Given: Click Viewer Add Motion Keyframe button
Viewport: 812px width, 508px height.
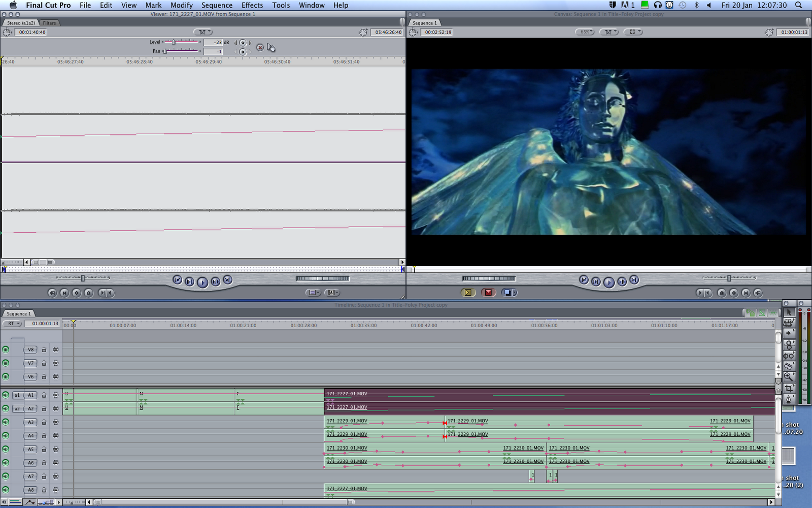Looking at the screenshot, I should coord(77,293).
